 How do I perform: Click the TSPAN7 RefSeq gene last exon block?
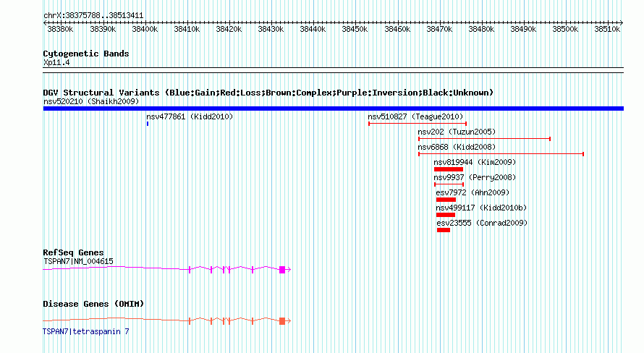[282, 270]
